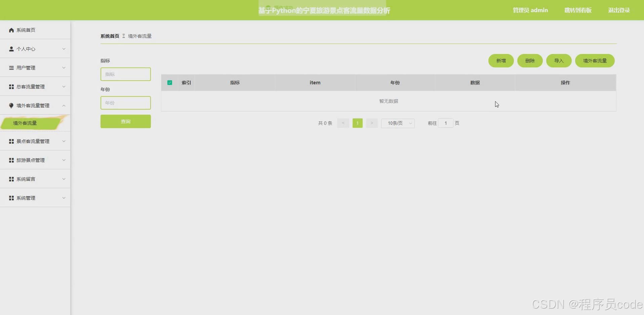Image resolution: width=644 pixels, height=315 pixels.
Task: Expand the 旅游景点管理 chevron
Action: [x=64, y=160]
